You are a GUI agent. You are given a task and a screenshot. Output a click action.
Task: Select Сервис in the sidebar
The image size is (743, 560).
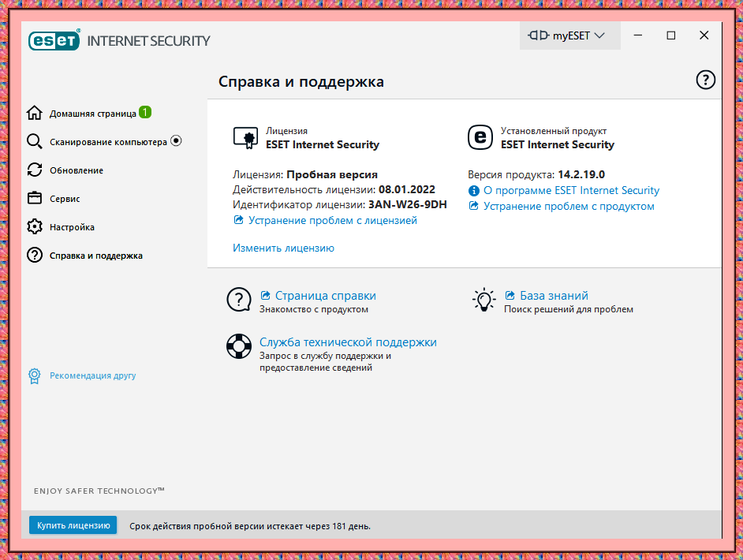coord(65,199)
